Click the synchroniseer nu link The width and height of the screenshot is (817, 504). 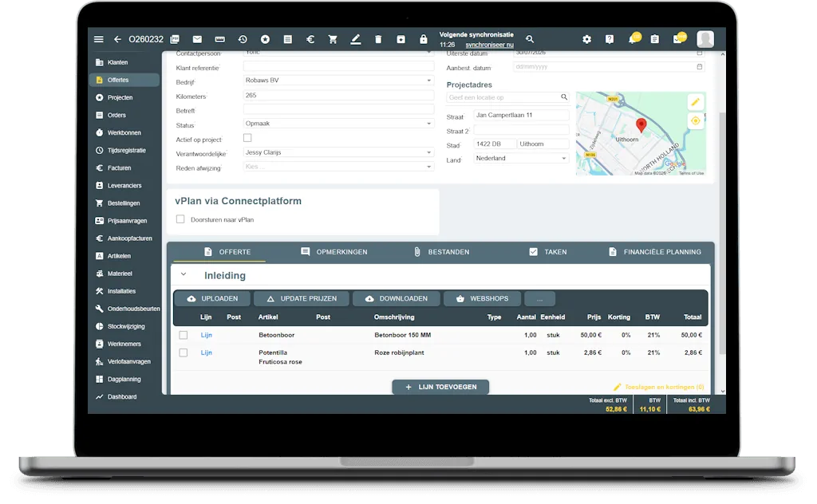489,45
